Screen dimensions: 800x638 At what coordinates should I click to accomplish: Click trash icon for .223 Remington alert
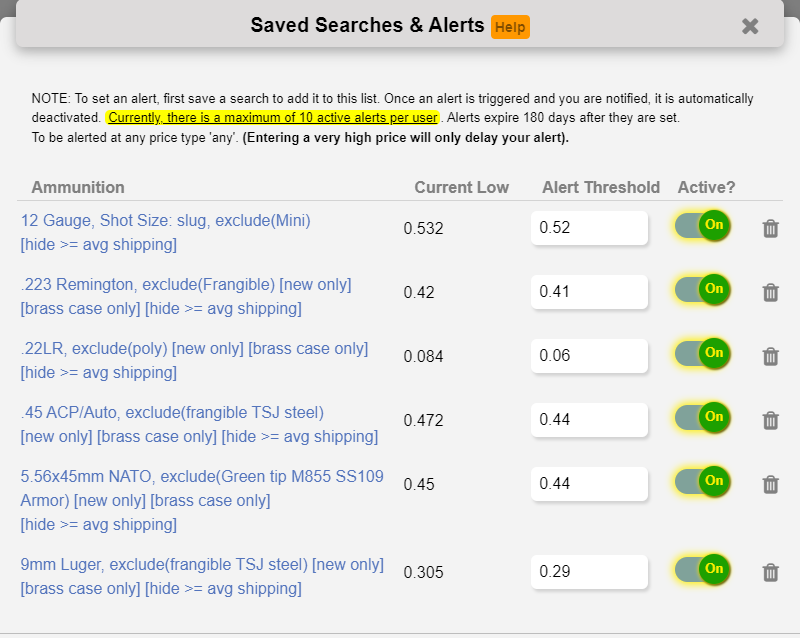pos(770,293)
